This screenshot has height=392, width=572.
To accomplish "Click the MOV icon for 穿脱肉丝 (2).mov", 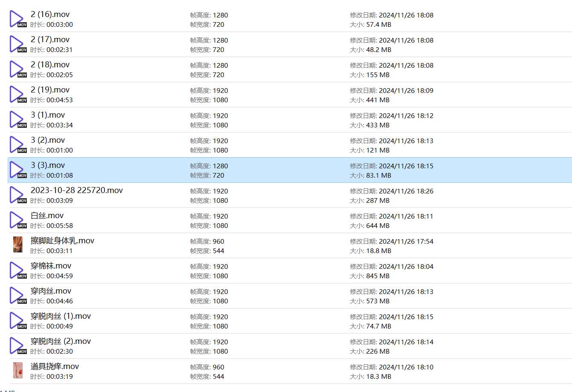I will pos(17,346).
